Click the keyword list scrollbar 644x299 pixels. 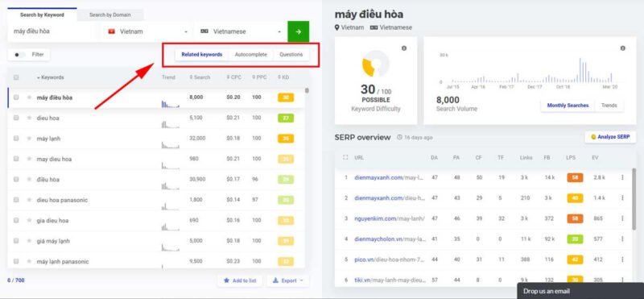[307, 90]
